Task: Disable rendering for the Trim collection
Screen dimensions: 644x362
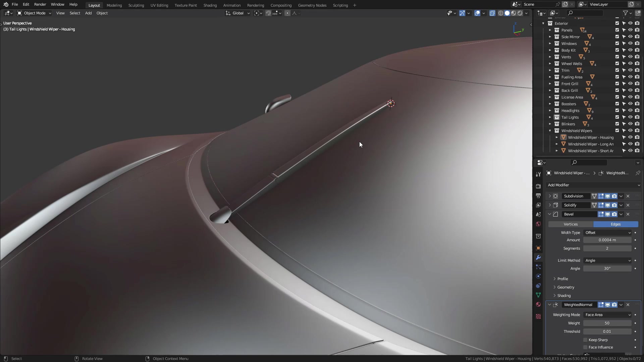Action: pyautogui.click(x=637, y=70)
